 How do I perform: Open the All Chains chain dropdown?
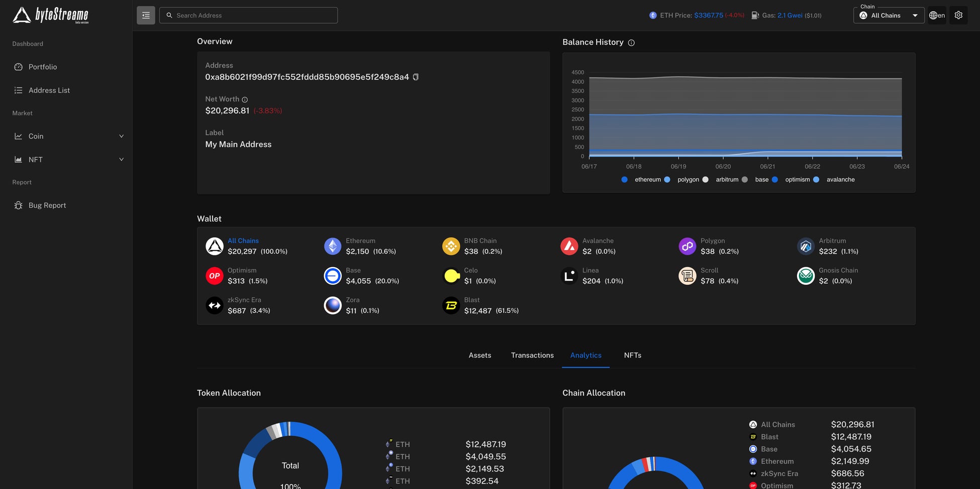(889, 15)
